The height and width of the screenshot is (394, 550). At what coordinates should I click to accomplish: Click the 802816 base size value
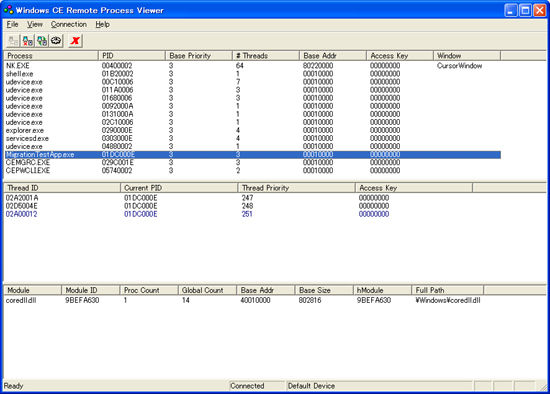(x=310, y=300)
